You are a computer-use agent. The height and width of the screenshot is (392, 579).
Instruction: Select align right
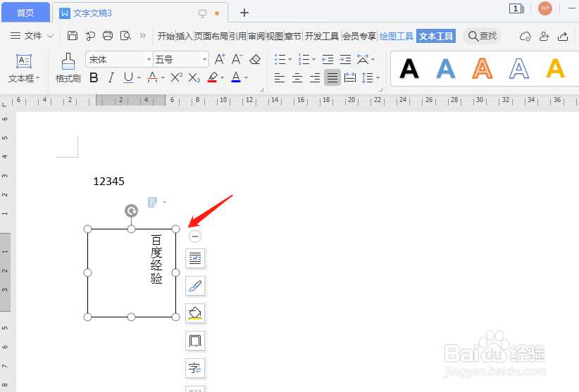315,78
